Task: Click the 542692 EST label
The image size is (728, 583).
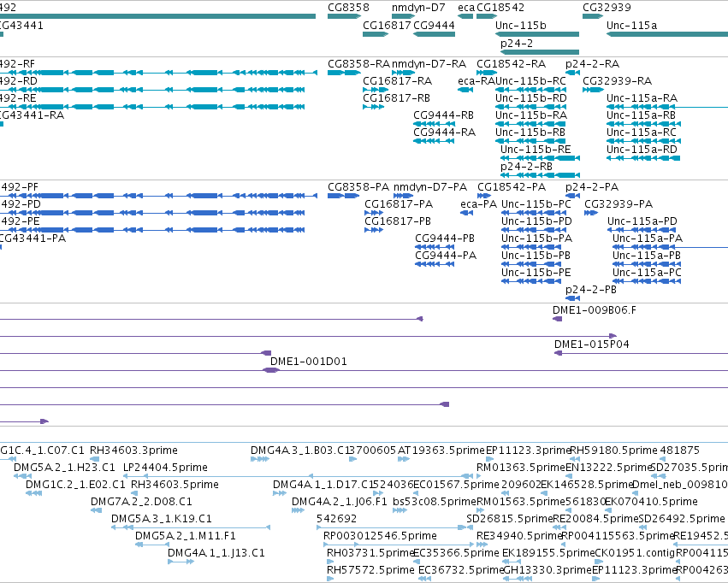Action: click(x=336, y=519)
